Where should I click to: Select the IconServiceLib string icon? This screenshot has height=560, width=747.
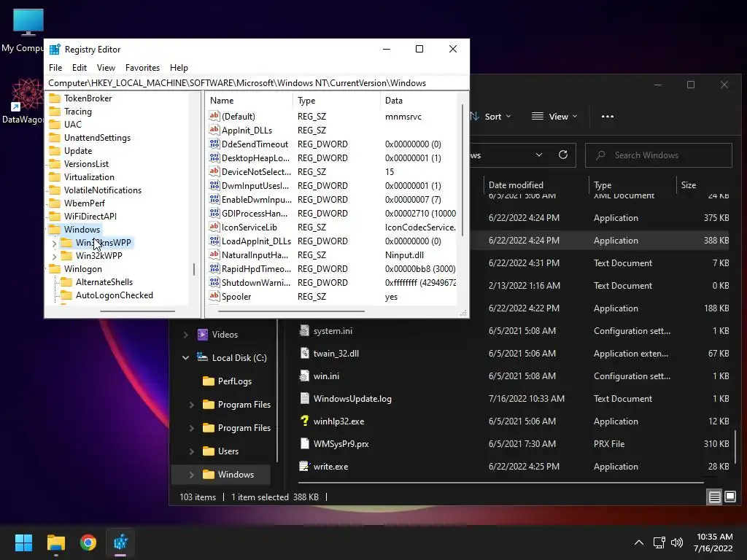214,227
